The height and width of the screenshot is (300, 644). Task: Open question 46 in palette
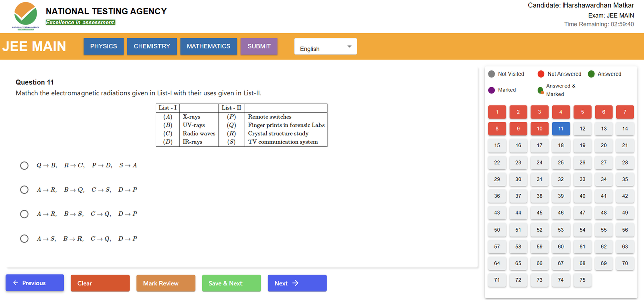(561, 213)
